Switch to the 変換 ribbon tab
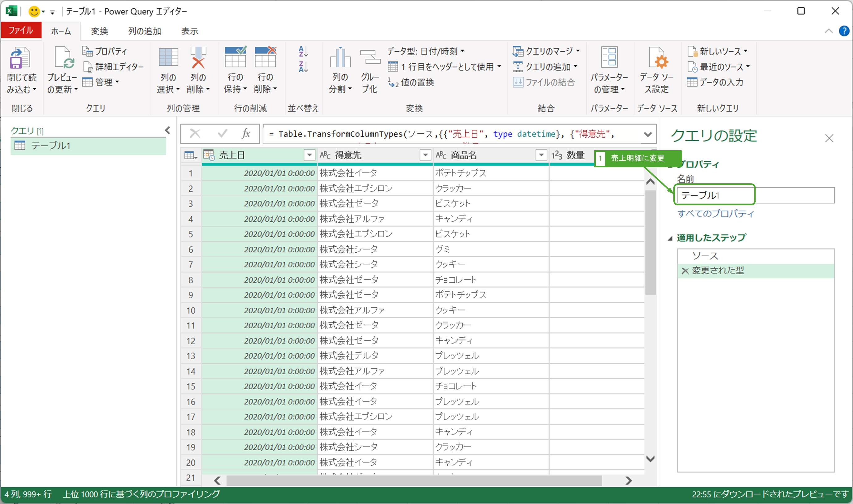 coord(99,31)
